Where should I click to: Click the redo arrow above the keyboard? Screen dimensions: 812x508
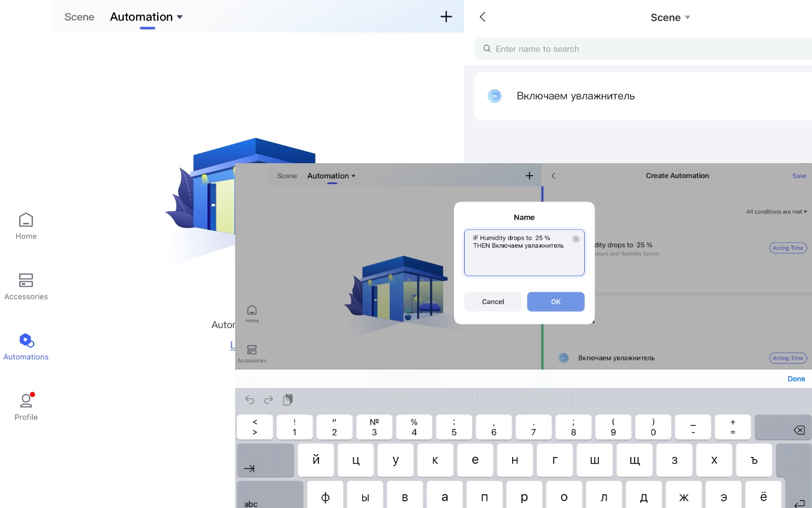coord(269,399)
